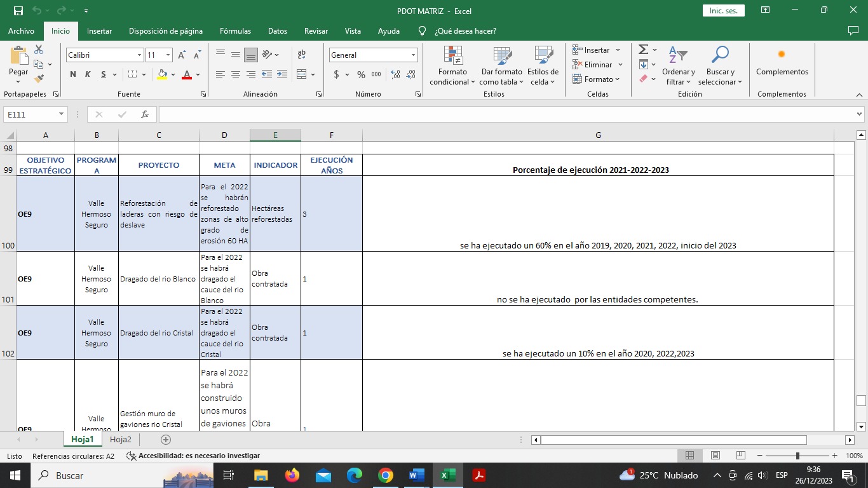The height and width of the screenshot is (488, 868).
Task: Open the number format dropdown showing General
Action: [413, 55]
